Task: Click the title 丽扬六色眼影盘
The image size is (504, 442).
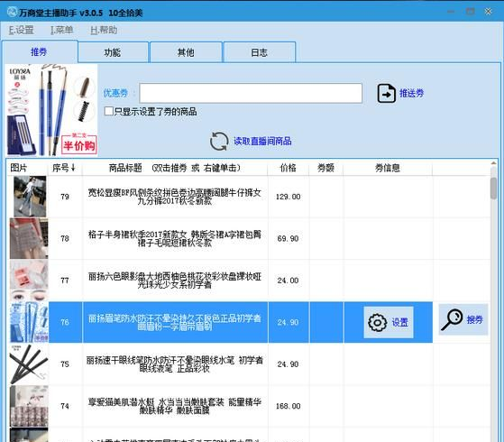Action: (175, 281)
